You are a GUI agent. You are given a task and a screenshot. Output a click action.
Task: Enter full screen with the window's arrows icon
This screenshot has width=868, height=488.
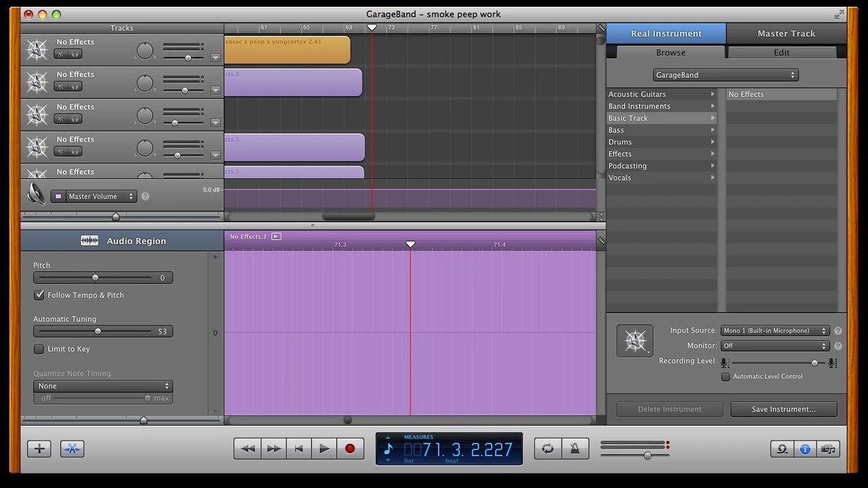tap(840, 14)
